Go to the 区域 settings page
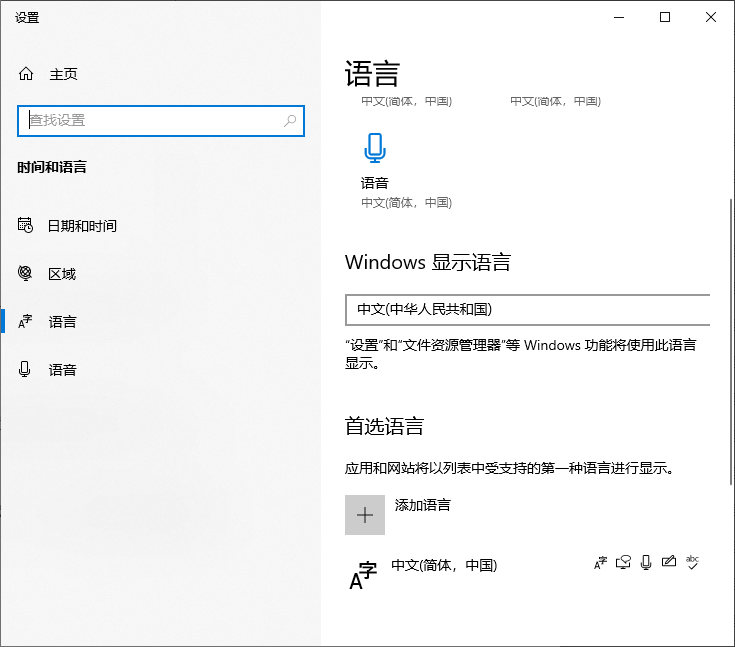The height and width of the screenshot is (647, 735). point(62,274)
